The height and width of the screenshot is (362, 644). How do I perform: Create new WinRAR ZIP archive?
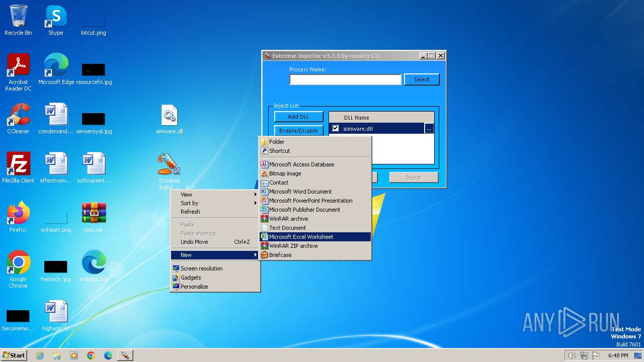pos(315,246)
